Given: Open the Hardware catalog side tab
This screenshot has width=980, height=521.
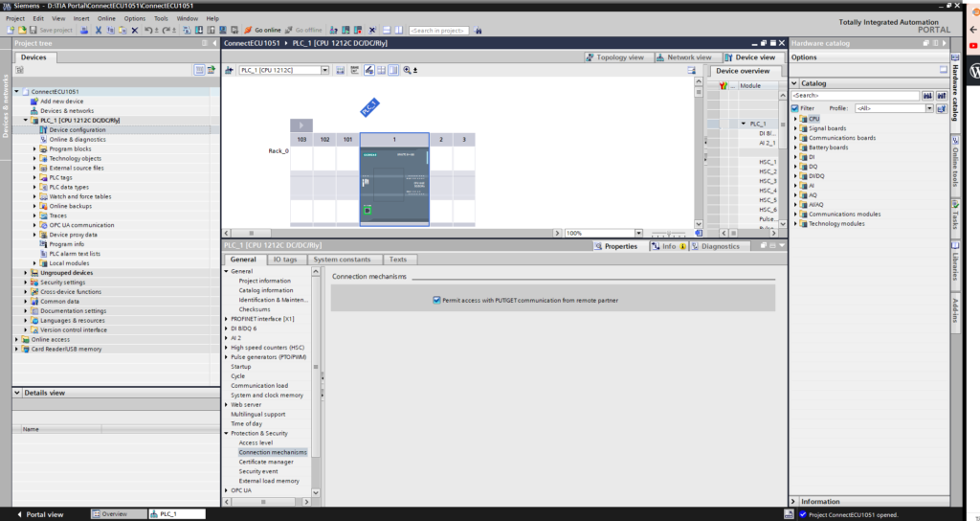Looking at the screenshot, I should (955, 87).
